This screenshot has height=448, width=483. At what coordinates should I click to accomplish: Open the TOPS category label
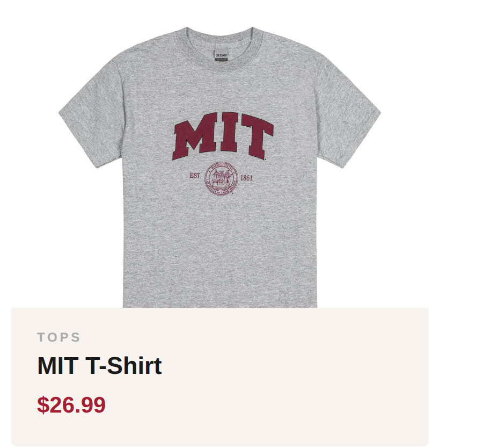pos(58,337)
